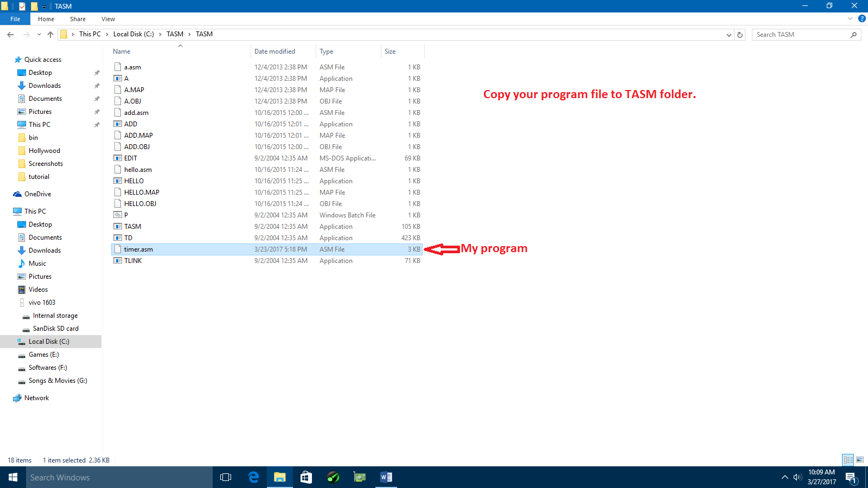This screenshot has width=868, height=488.
Task: Open recent locations dropdown arrow
Action: coord(39,34)
